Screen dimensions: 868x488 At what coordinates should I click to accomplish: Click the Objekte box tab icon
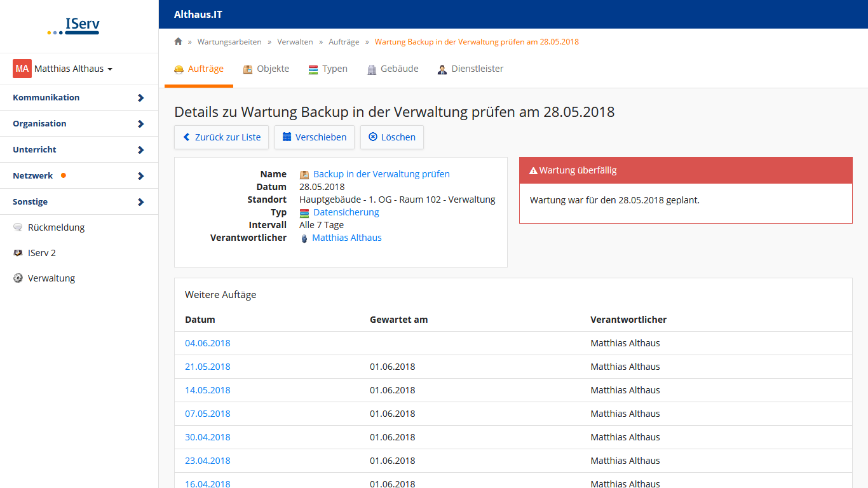coord(248,69)
